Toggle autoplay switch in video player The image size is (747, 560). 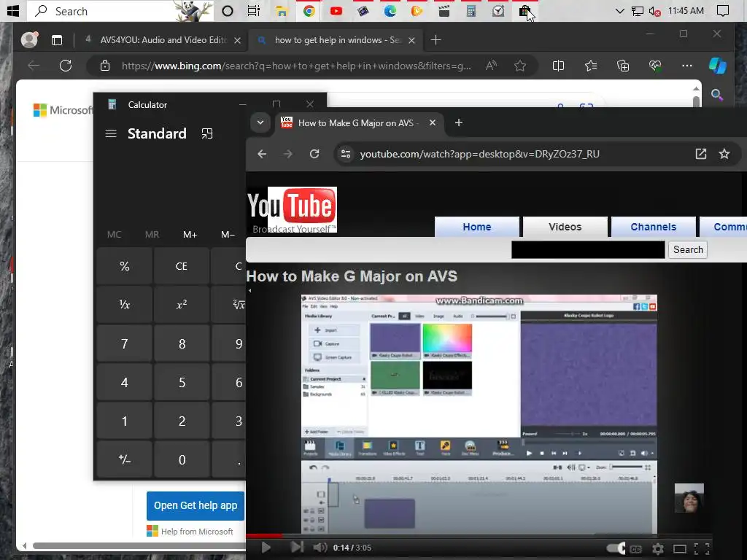pyautogui.click(x=616, y=548)
